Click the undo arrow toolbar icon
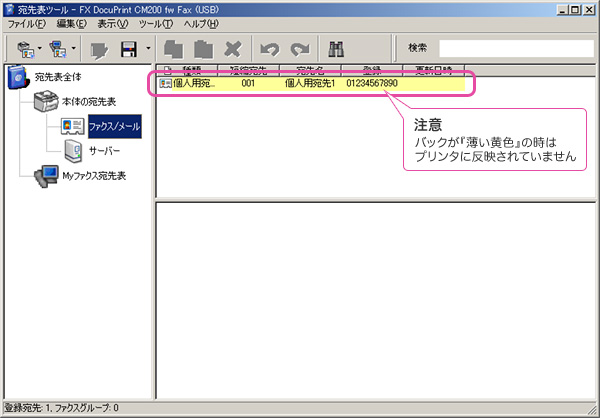600x418 pixels. 268,47
